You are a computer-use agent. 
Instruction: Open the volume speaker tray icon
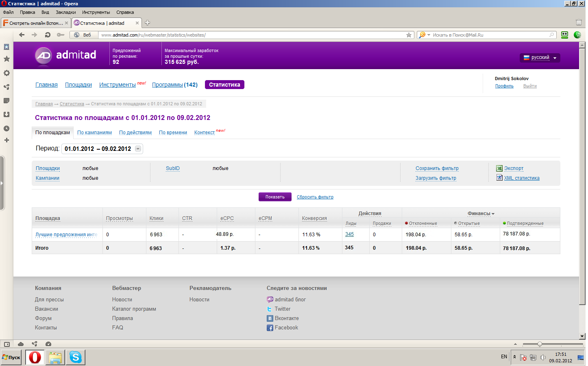coord(543,357)
